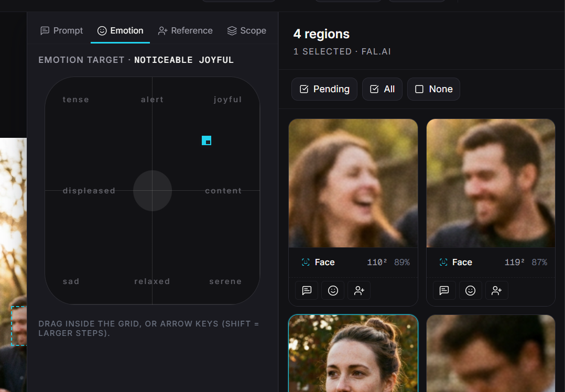Select woman with hair bun thumbnail

353,353
